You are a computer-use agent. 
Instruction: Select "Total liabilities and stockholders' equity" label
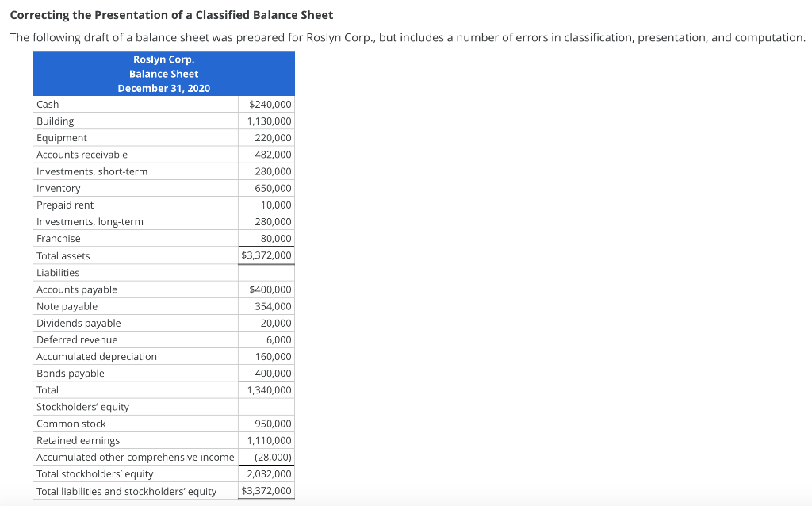(126, 491)
